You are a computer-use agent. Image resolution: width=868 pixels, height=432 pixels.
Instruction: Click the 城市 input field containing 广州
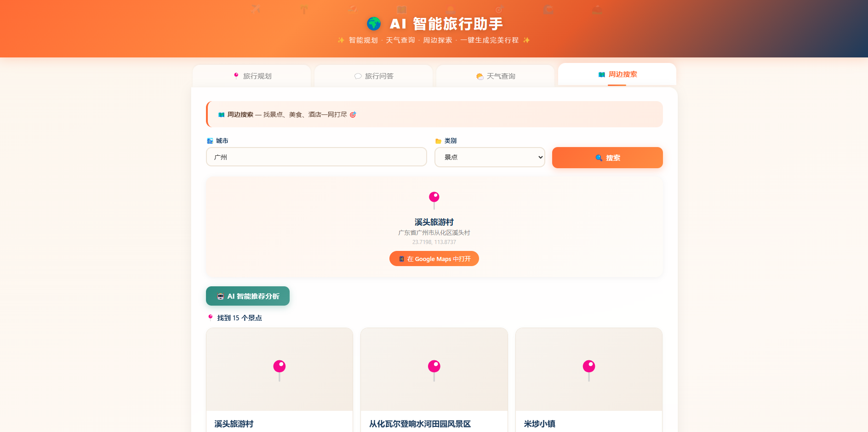(316, 157)
